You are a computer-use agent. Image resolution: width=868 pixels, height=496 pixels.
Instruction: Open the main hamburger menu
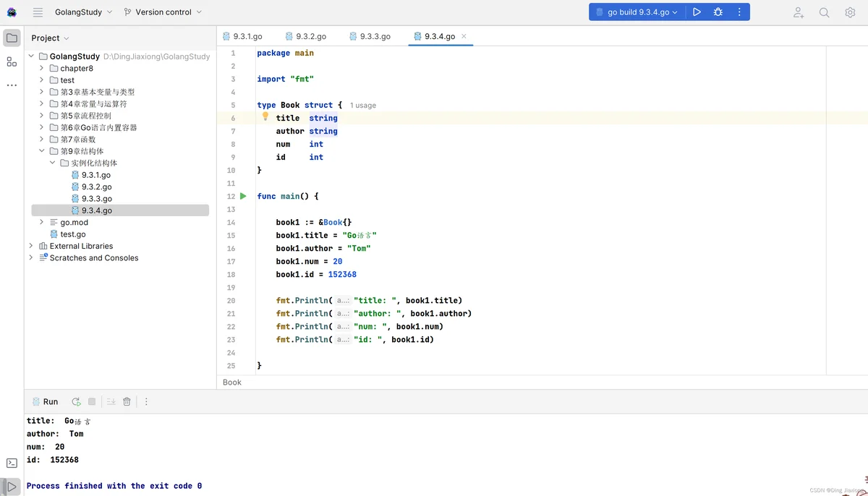(38, 12)
